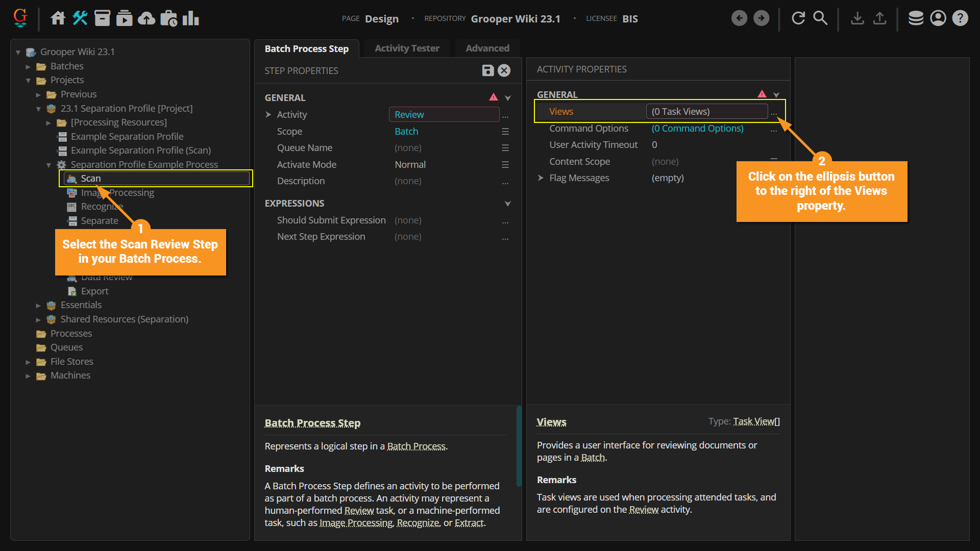The width and height of the screenshot is (980, 551).
Task: Open the Home page icon
Action: 58,18
